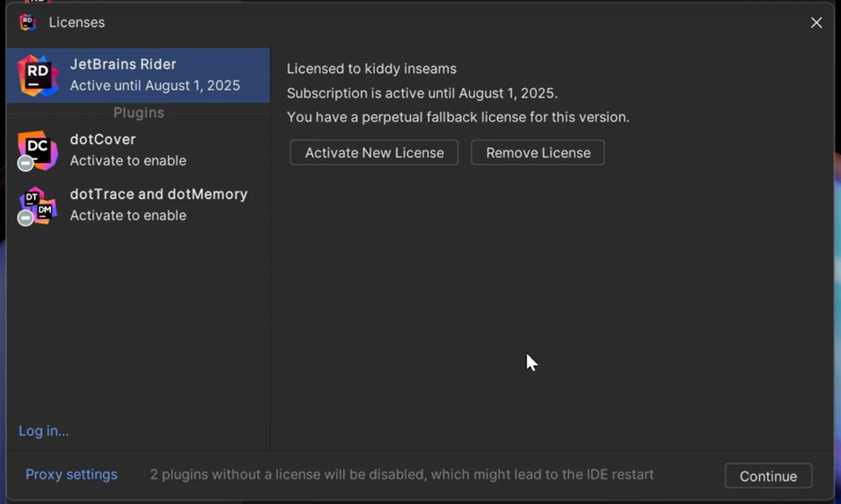841x504 pixels.
Task: Click the Continue button
Action: (x=768, y=476)
